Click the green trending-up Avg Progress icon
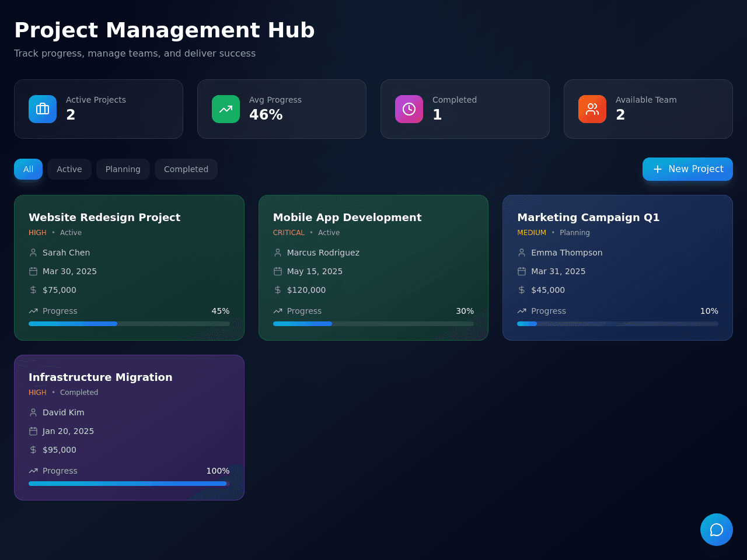The image size is (747, 560). pos(226,109)
